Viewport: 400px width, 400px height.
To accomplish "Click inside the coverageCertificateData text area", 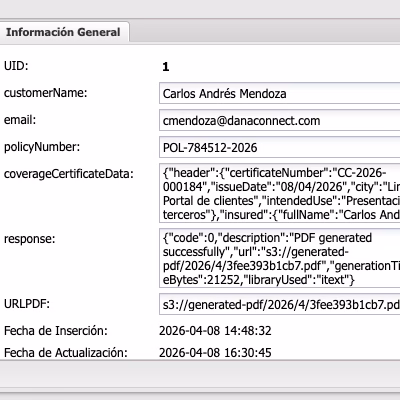I will (279, 193).
